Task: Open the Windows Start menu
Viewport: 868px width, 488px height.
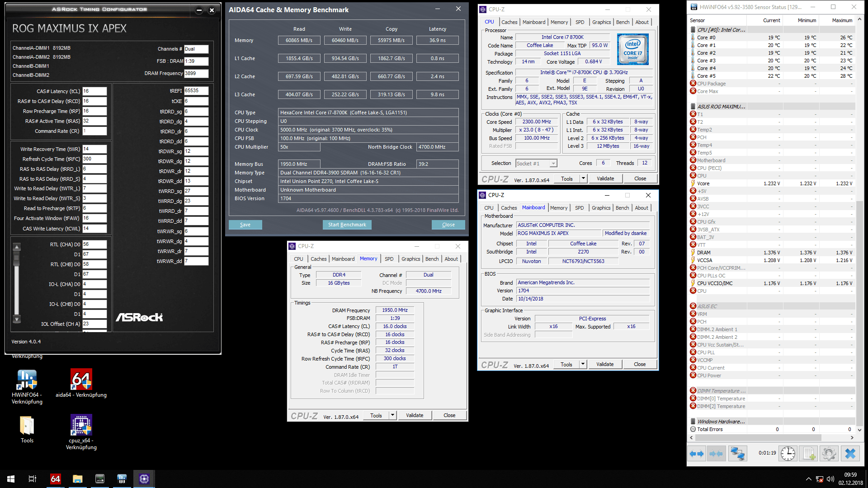Action: [x=11, y=479]
